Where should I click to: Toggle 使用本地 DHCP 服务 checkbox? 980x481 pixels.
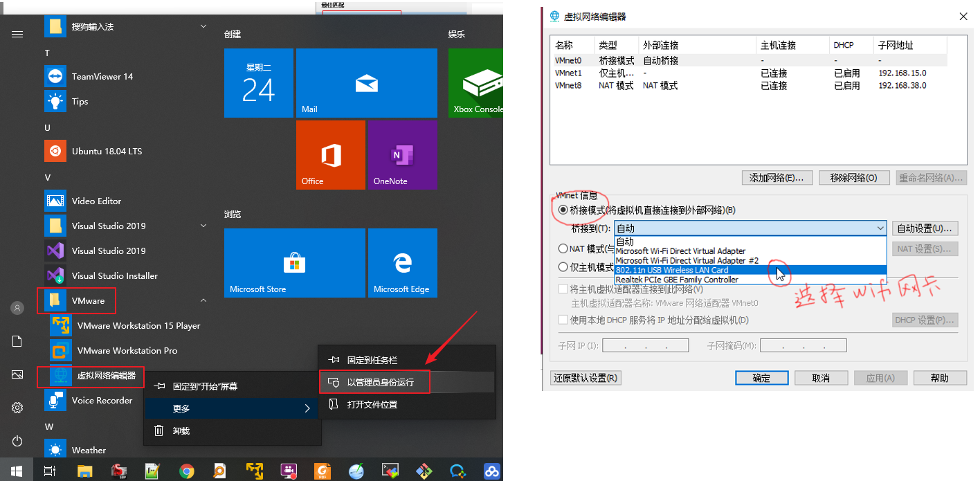[x=563, y=320]
